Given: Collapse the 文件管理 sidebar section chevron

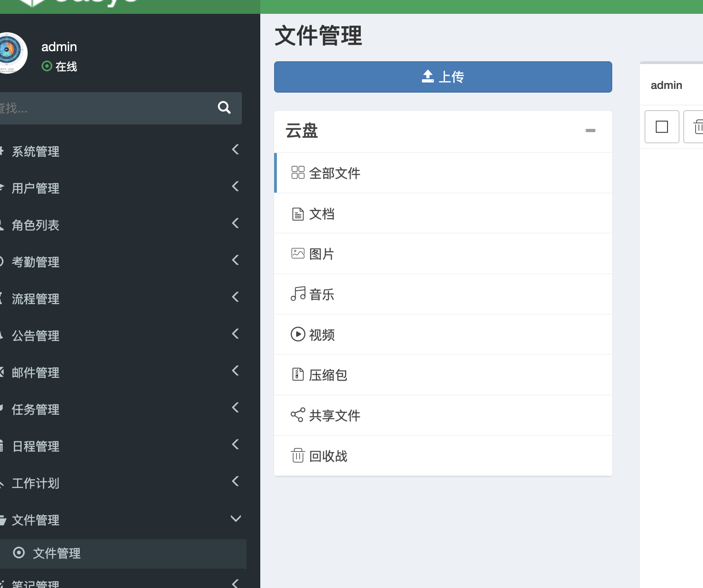Looking at the screenshot, I should pyautogui.click(x=235, y=519).
